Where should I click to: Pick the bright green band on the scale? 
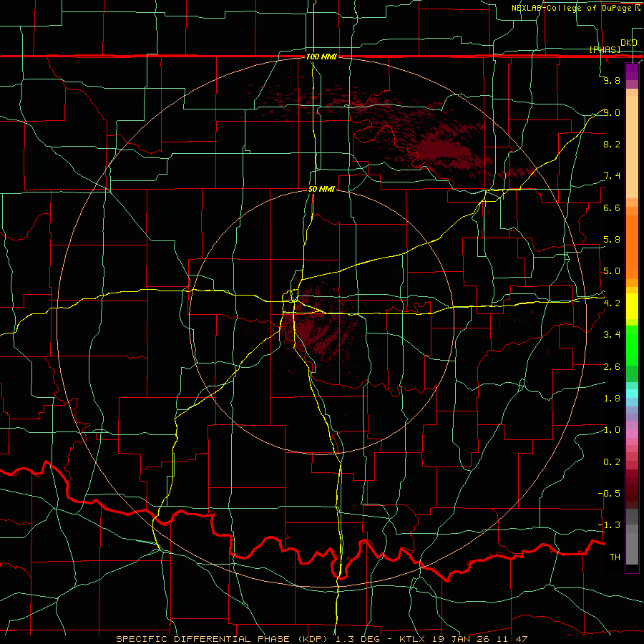pyautogui.click(x=632, y=345)
